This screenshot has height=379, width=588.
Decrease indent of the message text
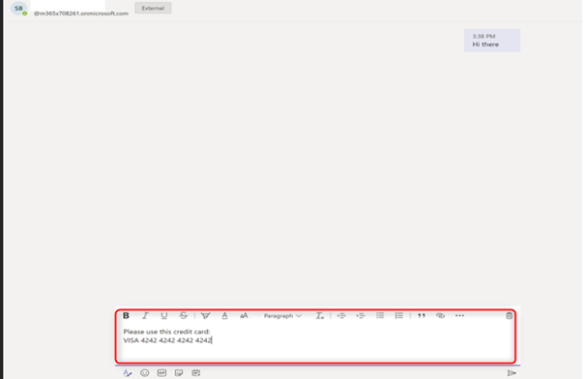tap(341, 315)
